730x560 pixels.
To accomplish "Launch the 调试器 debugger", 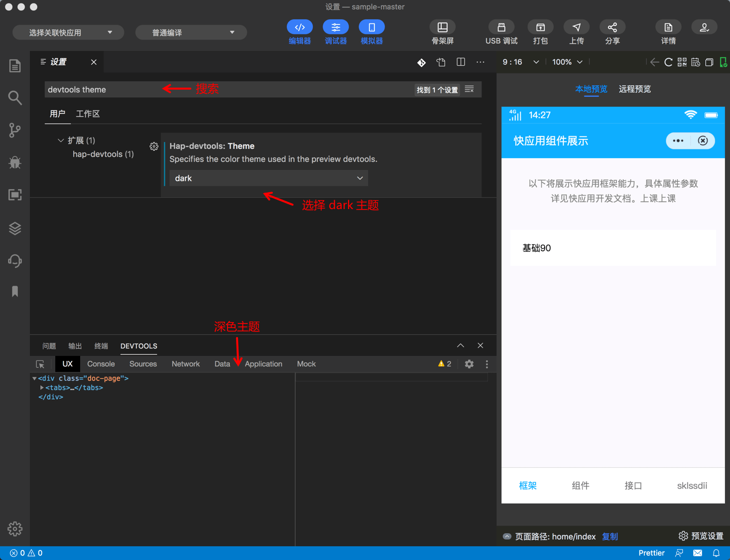I will point(336,31).
